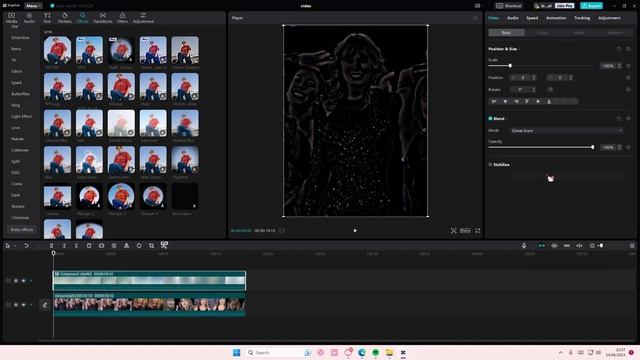Switch to the Video properties tab
The width and height of the screenshot is (640, 360).
[493, 18]
